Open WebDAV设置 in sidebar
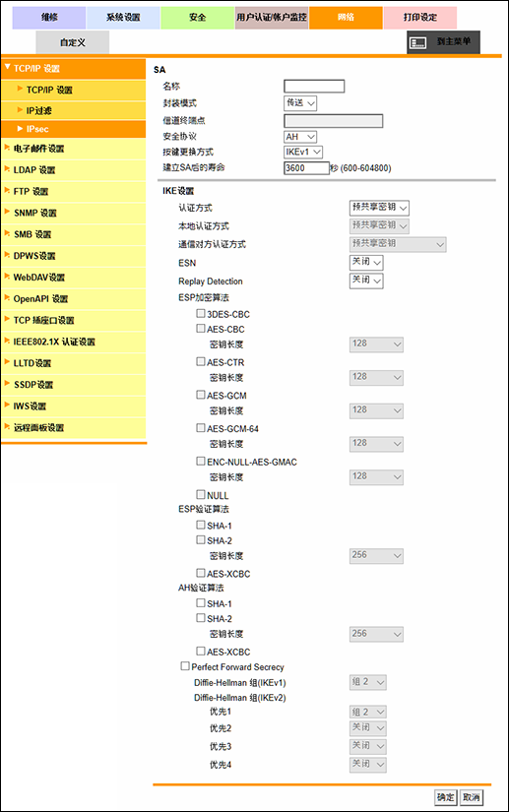The width and height of the screenshot is (509, 812). (x=74, y=278)
